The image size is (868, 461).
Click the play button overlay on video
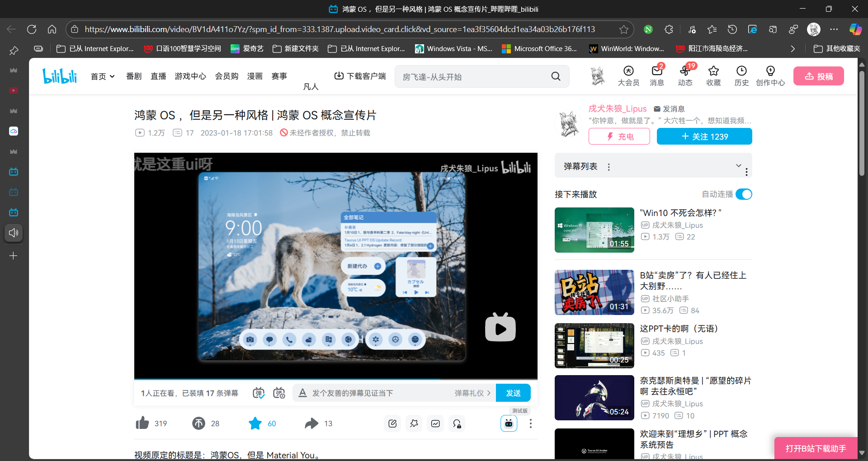[x=500, y=327]
